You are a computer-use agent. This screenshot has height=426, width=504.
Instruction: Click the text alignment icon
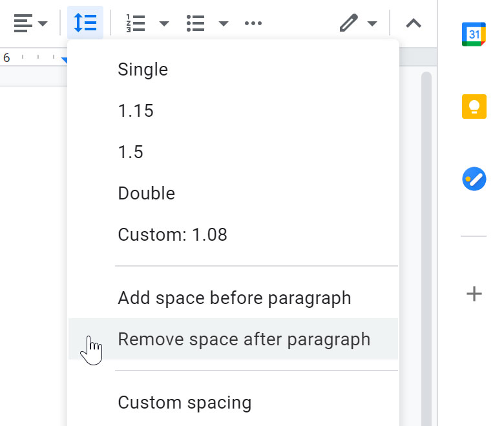tap(23, 23)
